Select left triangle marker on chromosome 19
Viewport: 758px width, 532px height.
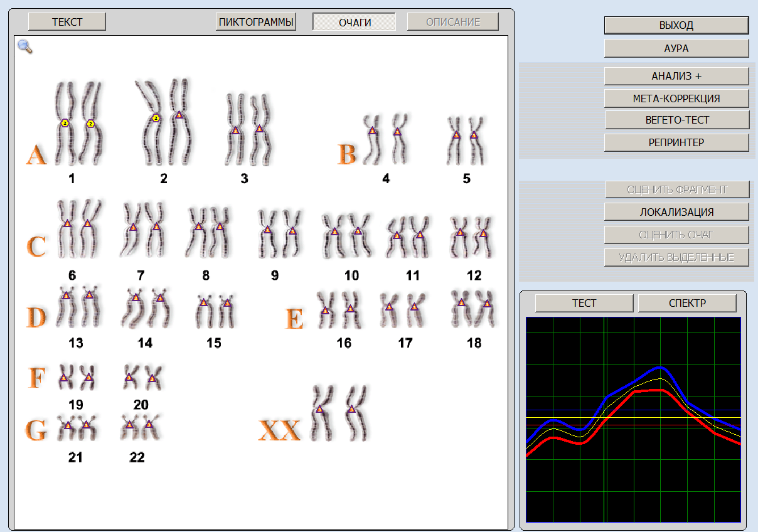tap(63, 378)
